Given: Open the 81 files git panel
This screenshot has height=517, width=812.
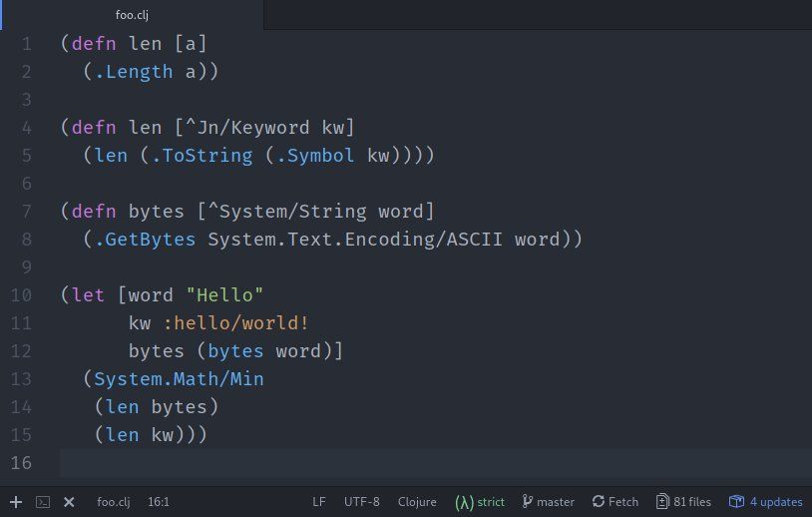Looking at the screenshot, I should tap(683, 502).
